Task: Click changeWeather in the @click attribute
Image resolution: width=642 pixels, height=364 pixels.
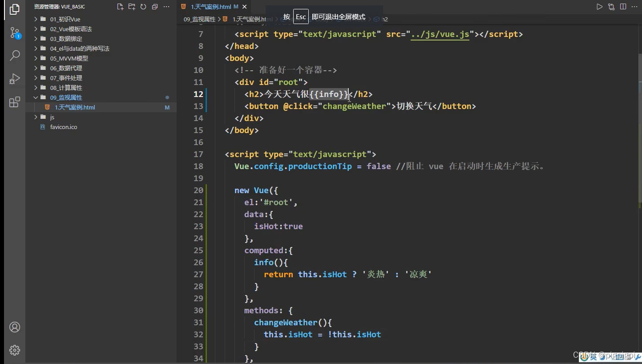Action: 354,106
